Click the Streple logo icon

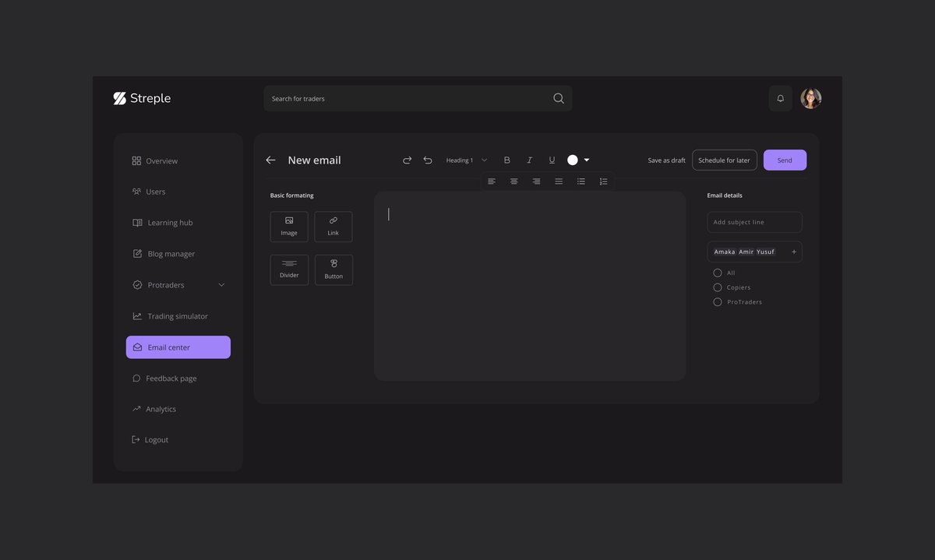pyautogui.click(x=119, y=98)
